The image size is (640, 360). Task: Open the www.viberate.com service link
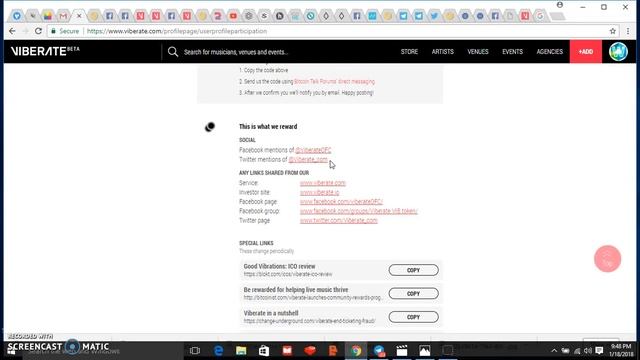point(323,183)
